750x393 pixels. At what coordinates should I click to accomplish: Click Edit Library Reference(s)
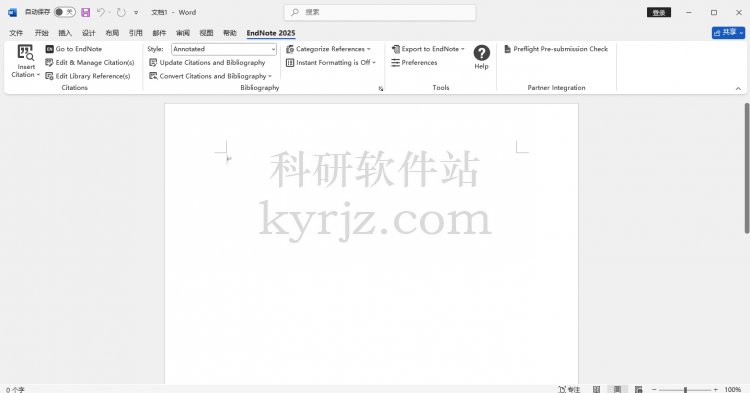coord(88,76)
